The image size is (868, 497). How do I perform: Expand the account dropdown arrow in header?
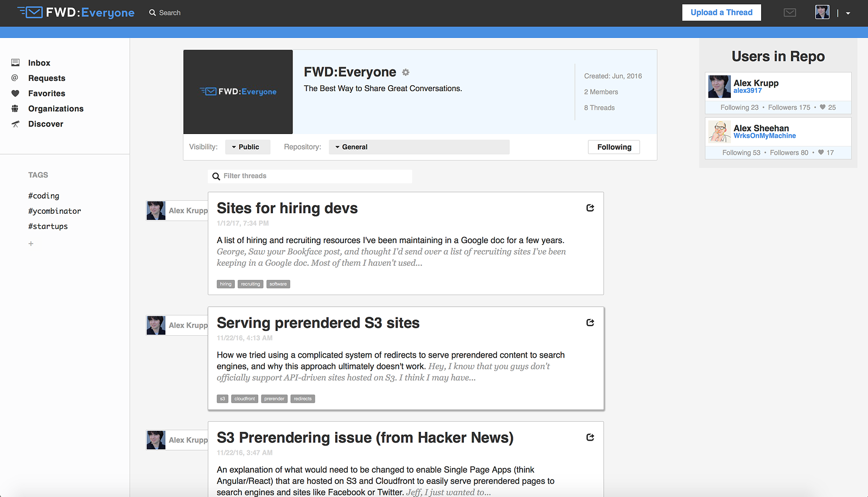point(848,13)
